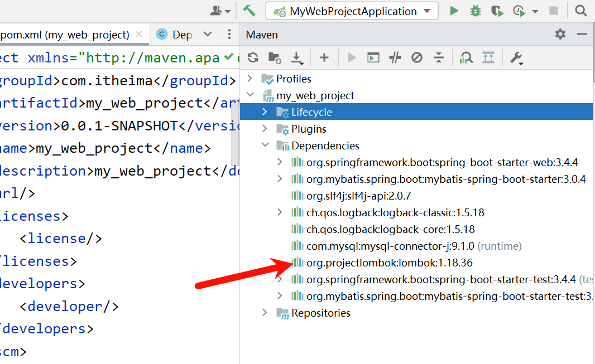Select Repositories tree item

click(320, 313)
